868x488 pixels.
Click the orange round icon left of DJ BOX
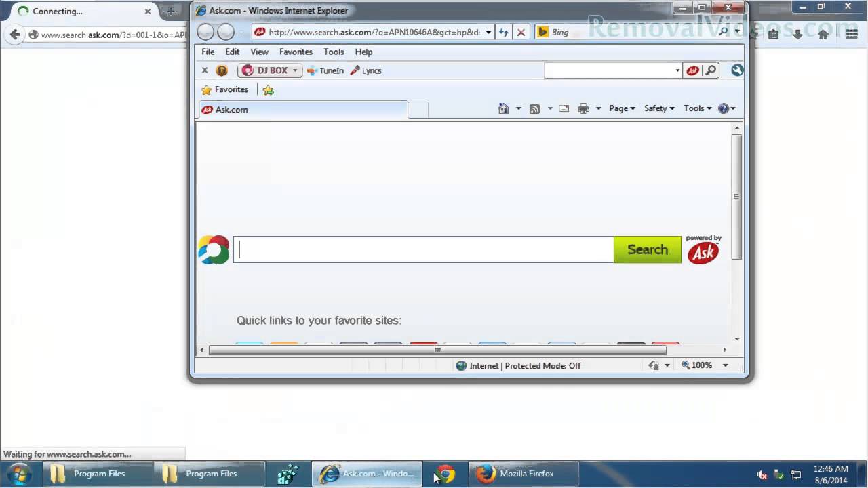point(222,70)
